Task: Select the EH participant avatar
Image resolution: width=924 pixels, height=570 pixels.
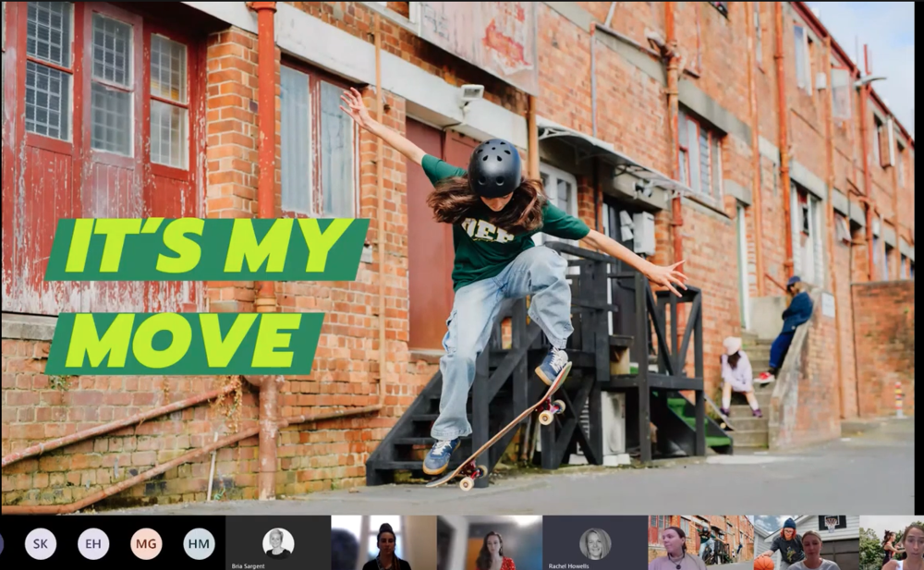Action: [93, 543]
